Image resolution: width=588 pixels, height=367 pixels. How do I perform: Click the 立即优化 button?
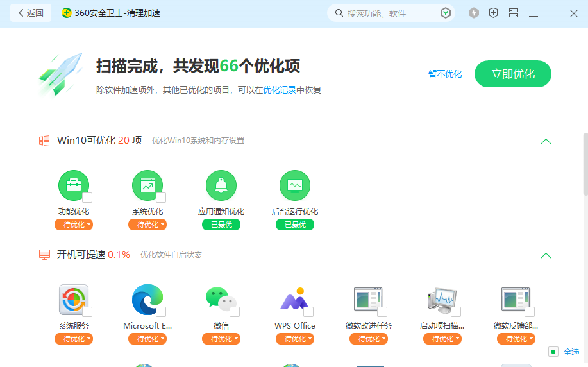[x=512, y=74]
